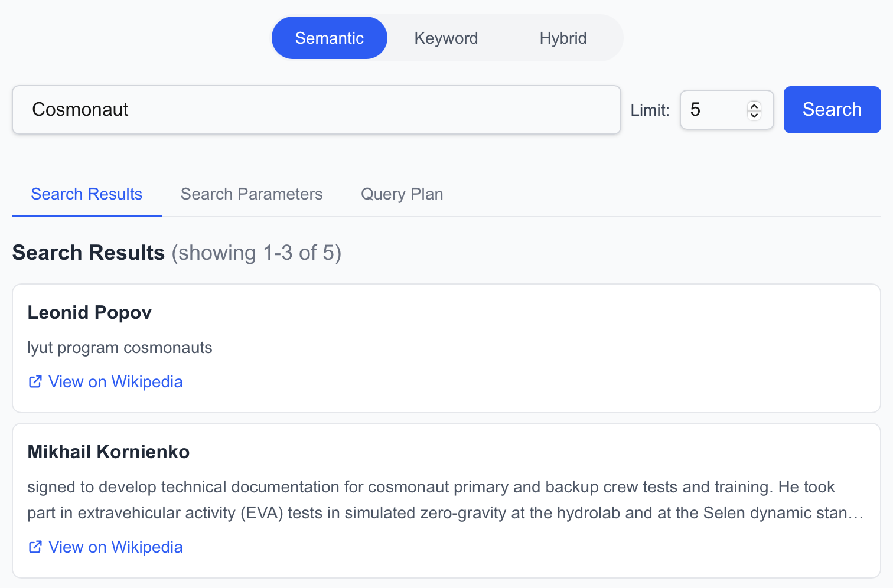View Mikhail Kornienko on Wikipedia
Image resolution: width=893 pixels, height=588 pixels.
coord(116,547)
